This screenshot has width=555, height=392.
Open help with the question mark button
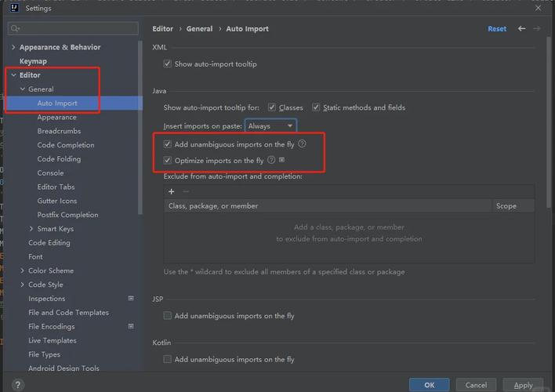pyautogui.click(x=18, y=385)
